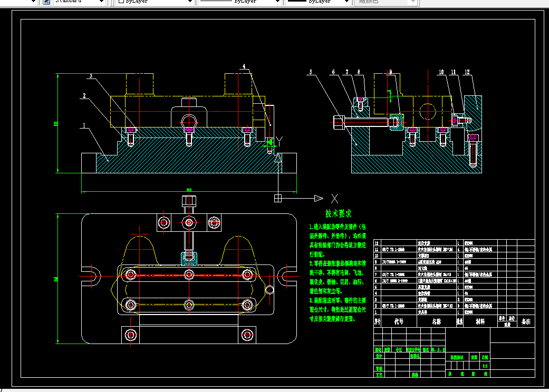
Task: Select the 备注 column header cell
Action: [526, 321]
